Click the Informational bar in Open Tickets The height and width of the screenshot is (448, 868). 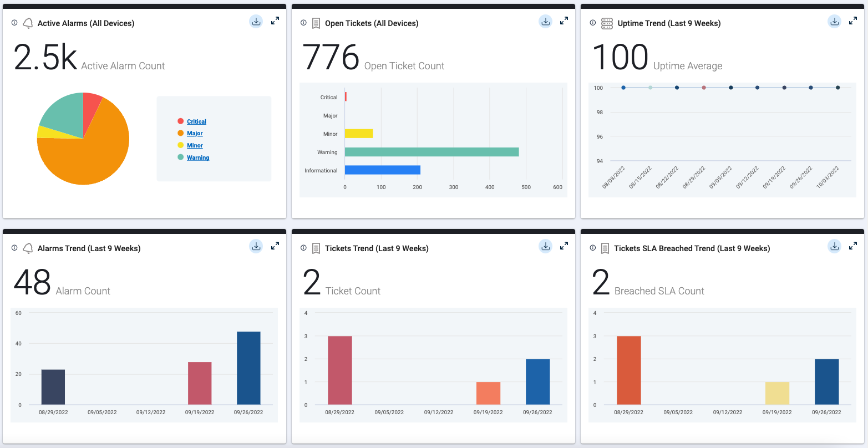382,170
